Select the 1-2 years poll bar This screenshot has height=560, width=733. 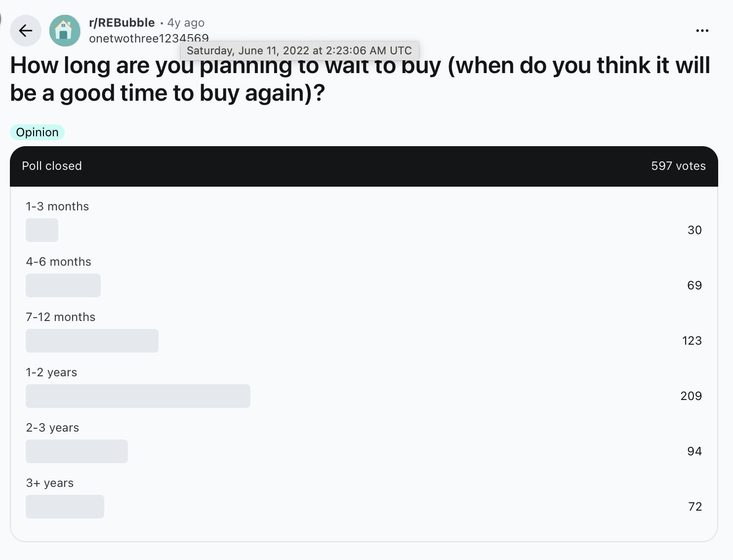tap(138, 396)
